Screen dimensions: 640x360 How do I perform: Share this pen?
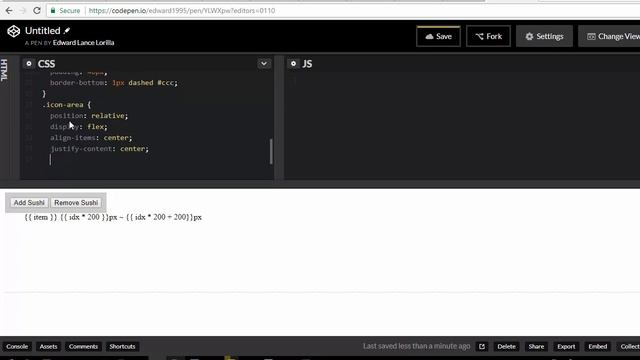(536, 347)
